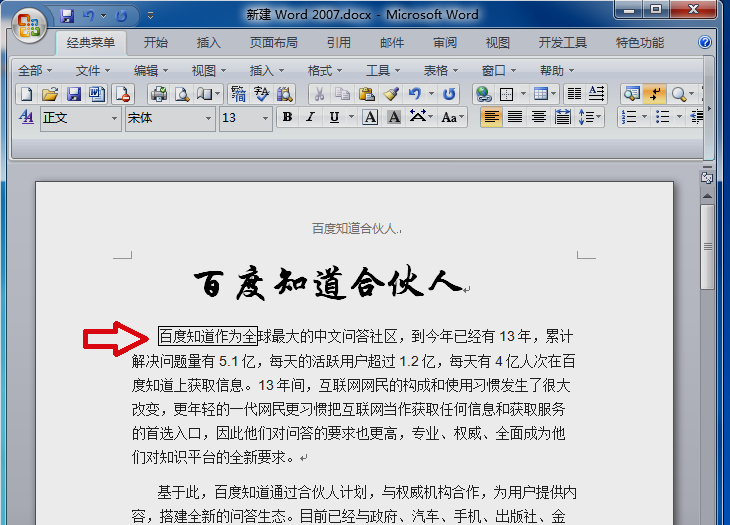Screen dimensions: 730x525
Task: Select the Format Painter brush
Action: [391, 94]
